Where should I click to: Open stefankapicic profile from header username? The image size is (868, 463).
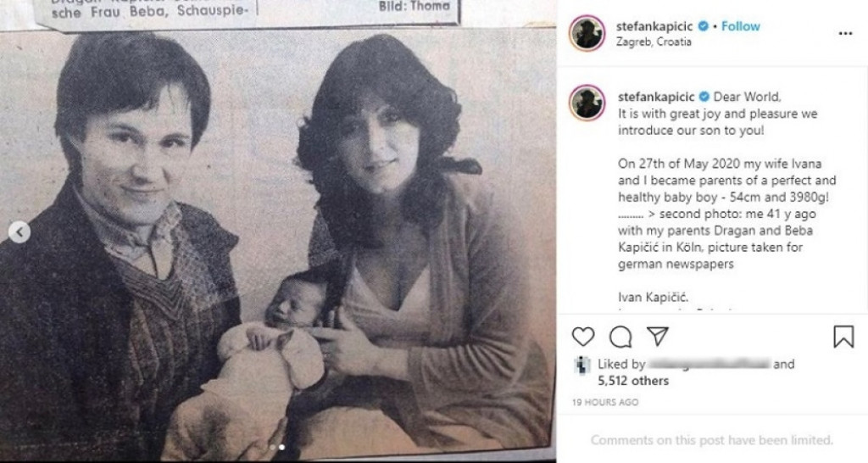pyautogui.click(x=654, y=26)
